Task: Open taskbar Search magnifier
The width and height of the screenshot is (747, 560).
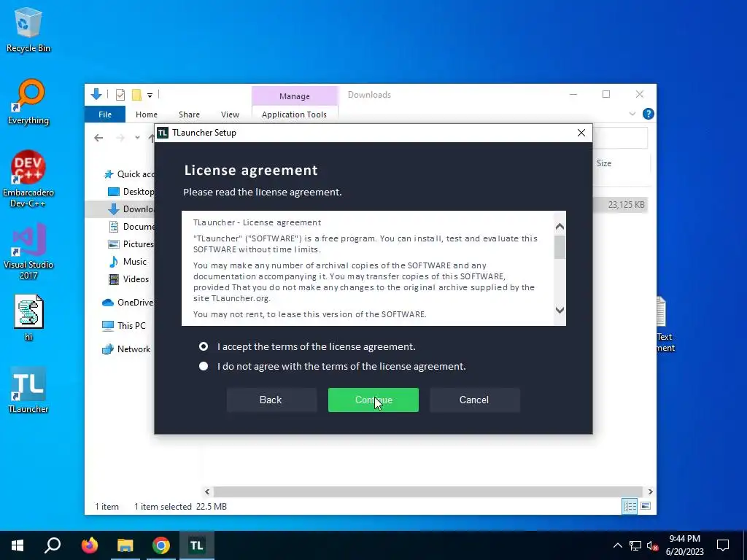Action: 53,545
